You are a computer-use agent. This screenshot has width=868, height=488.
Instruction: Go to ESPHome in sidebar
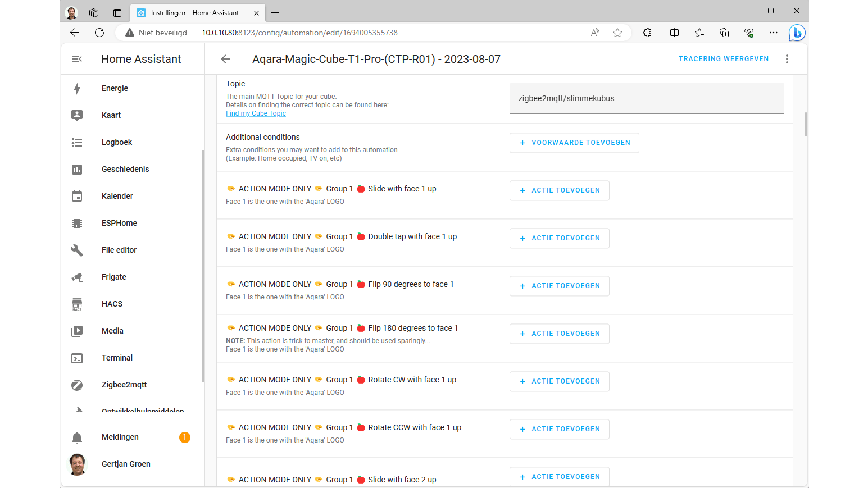coord(119,223)
